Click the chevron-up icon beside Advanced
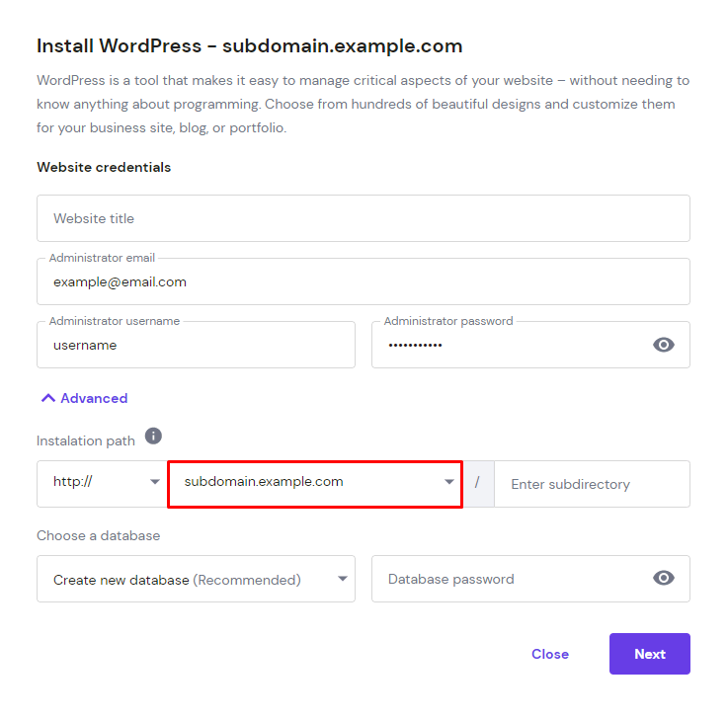This screenshot has width=728, height=719. pos(48,398)
